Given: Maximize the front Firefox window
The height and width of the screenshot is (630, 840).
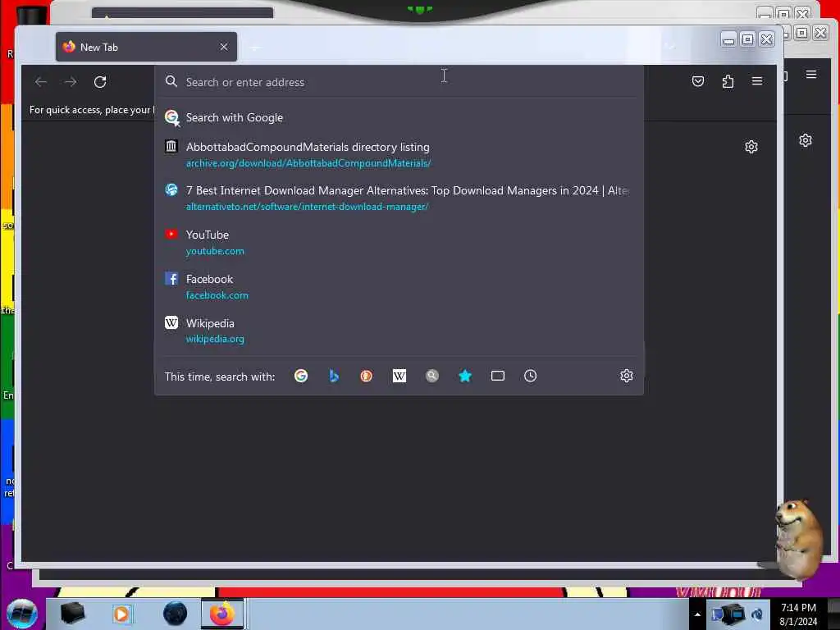Looking at the screenshot, I should 747,39.
